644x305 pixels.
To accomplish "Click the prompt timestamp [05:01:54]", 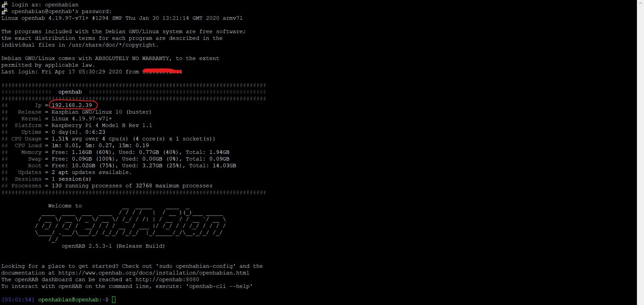I will (18, 300).
